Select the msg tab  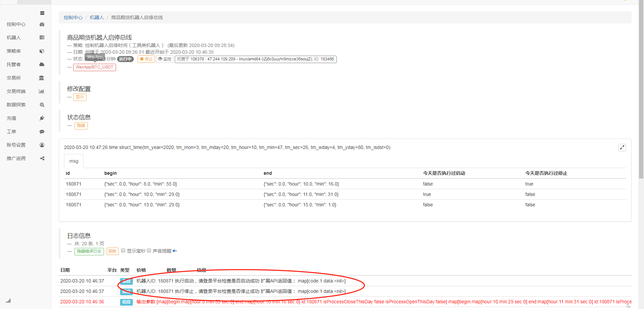tap(74, 161)
